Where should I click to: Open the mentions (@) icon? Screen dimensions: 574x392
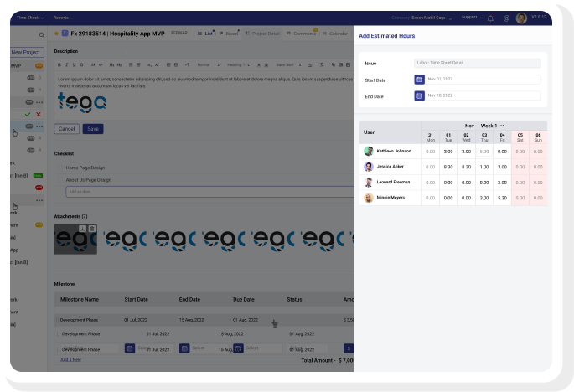pos(506,18)
